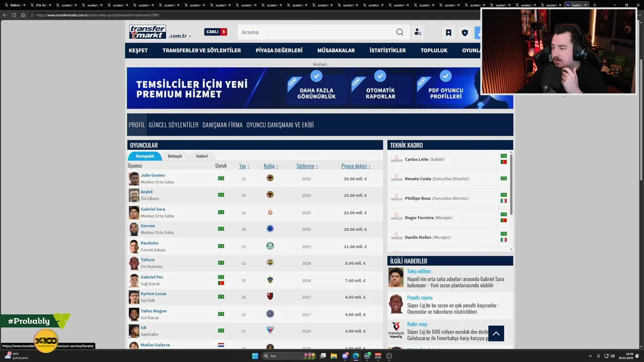
Task: Open João Gomes player profile link
Action: click(x=153, y=175)
